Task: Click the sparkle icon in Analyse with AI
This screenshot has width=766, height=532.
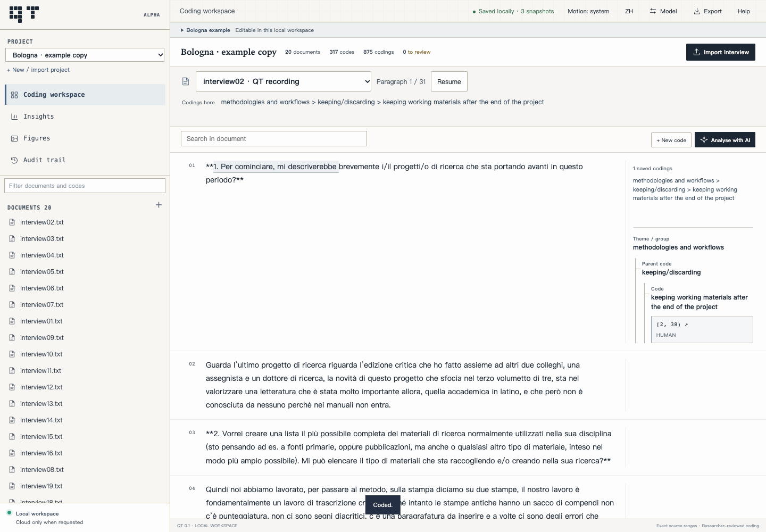Action: (704, 140)
